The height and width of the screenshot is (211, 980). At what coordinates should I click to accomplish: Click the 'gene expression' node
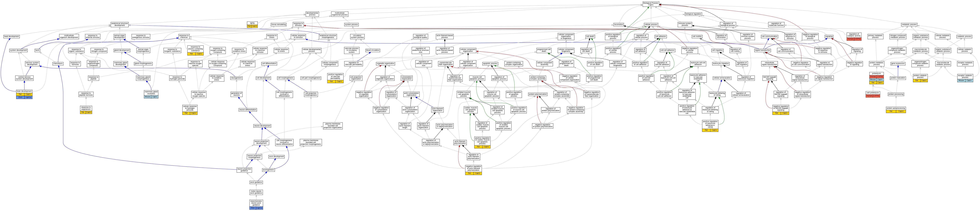[898, 64]
